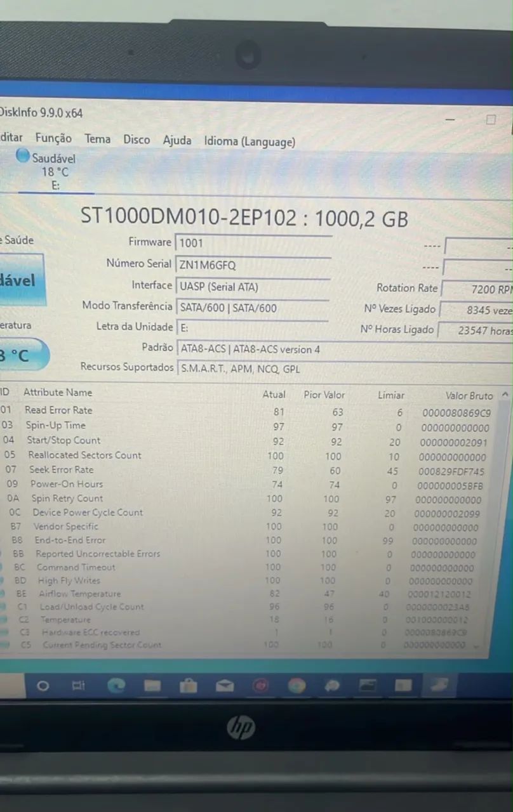Click the temperature °C status button
The width and height of the screenshot is (513, 812).
pos(22,355)
